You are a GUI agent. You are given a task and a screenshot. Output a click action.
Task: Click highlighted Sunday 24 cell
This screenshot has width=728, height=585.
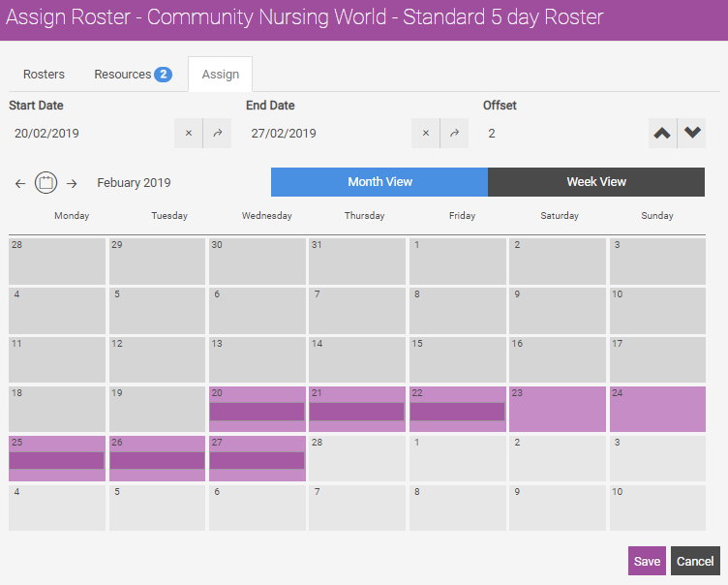657,409
